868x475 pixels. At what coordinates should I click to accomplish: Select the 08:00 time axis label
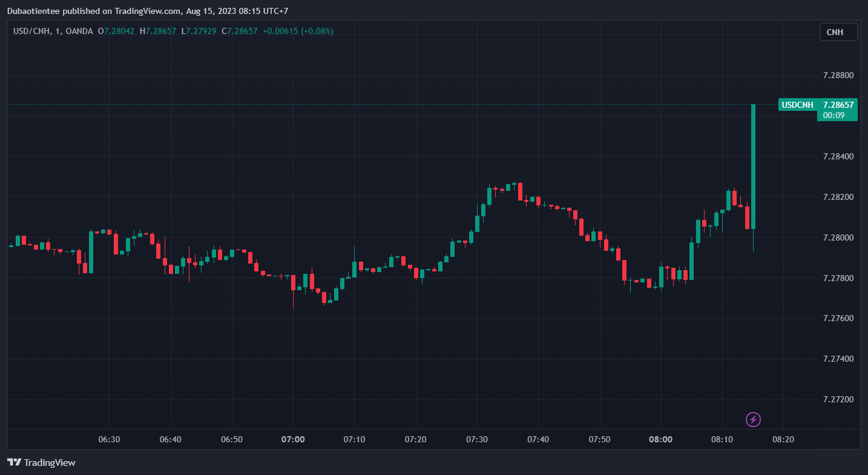click(x=660, y=439)
